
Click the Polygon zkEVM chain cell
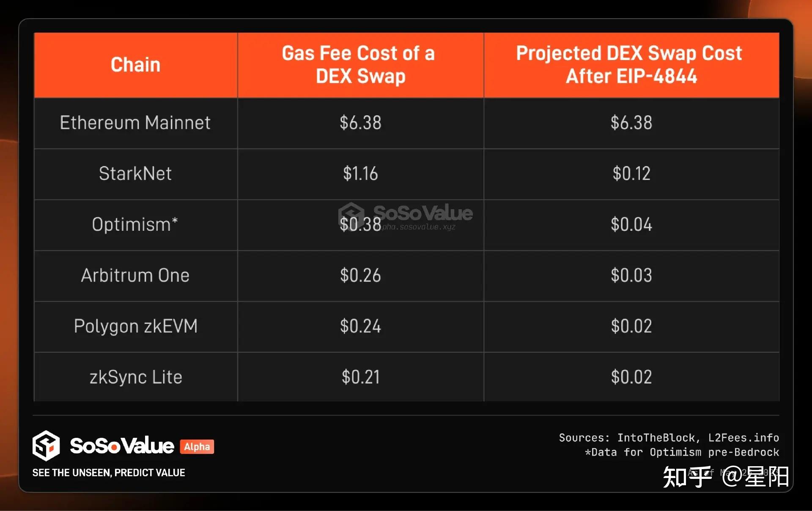pos(136,327)
